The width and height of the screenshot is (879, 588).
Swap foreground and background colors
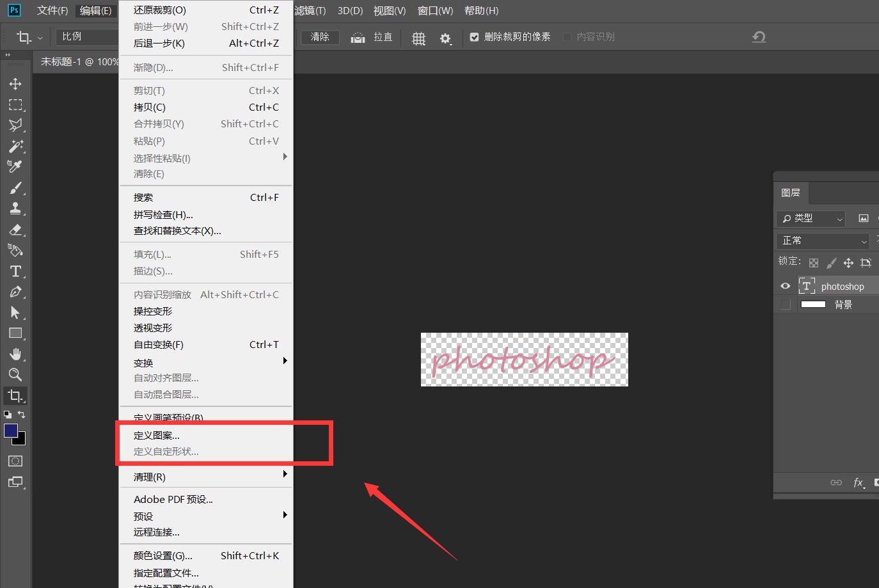point(21,415)
